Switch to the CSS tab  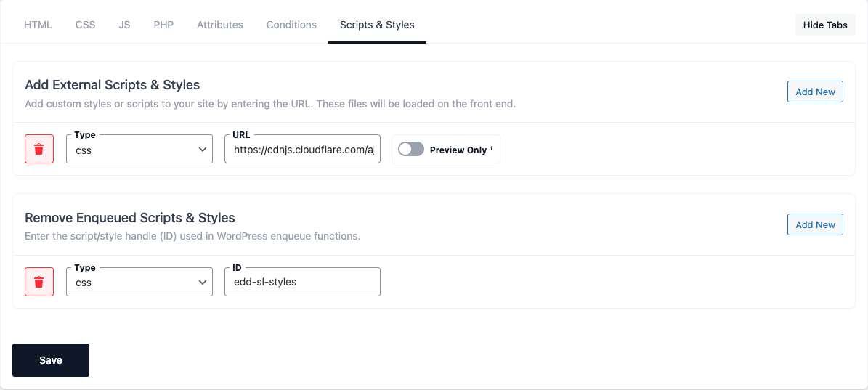click(85, 25)
